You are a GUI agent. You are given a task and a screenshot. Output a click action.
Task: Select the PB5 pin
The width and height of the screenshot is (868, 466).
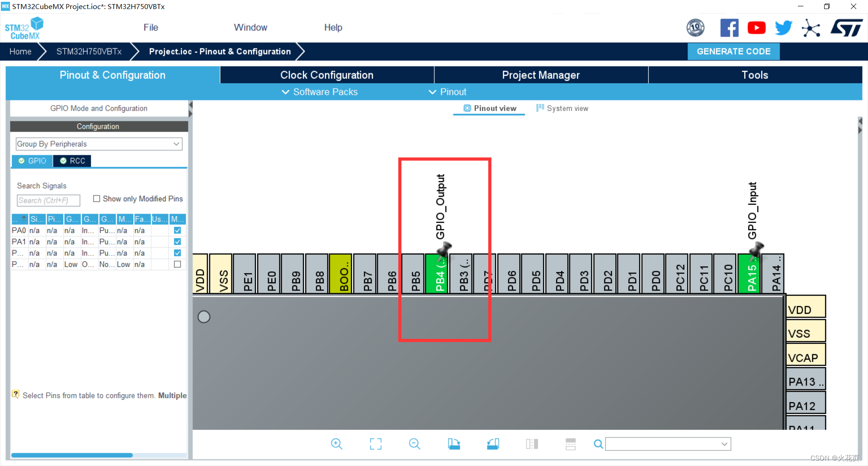tap(414, 274)
